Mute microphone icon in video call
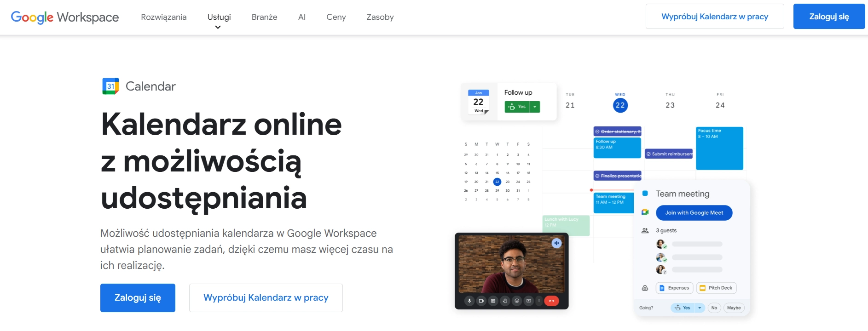 point(469,301)
